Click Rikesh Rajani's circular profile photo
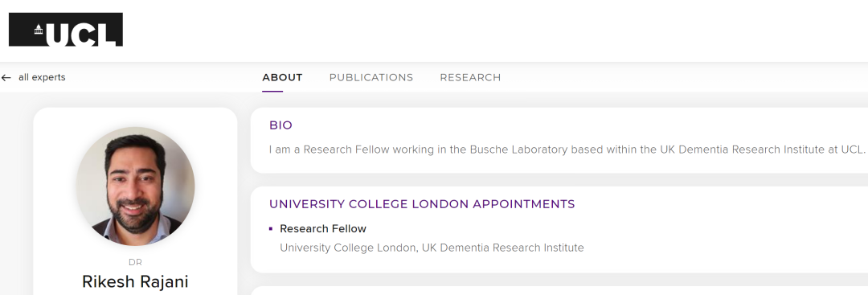The image size is (868, 295). (135, 186)
